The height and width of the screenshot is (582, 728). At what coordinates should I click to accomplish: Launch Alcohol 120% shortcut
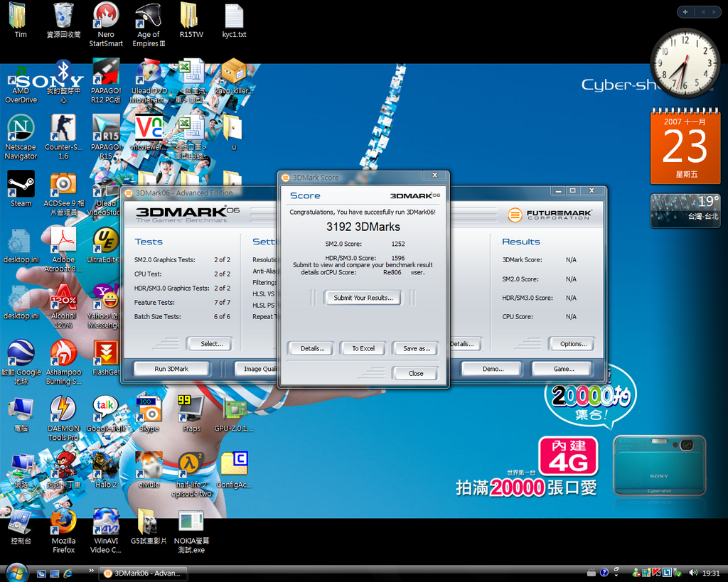click(x=63, y=306)
